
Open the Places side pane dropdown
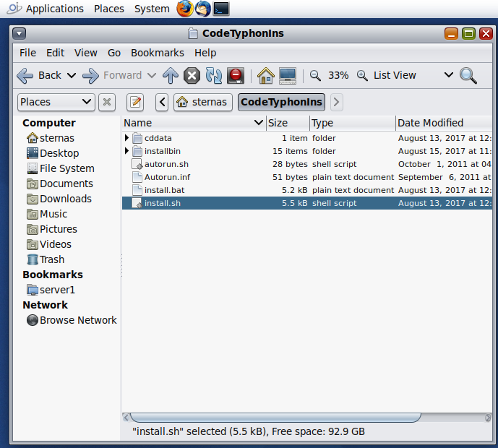coord(56,102)
